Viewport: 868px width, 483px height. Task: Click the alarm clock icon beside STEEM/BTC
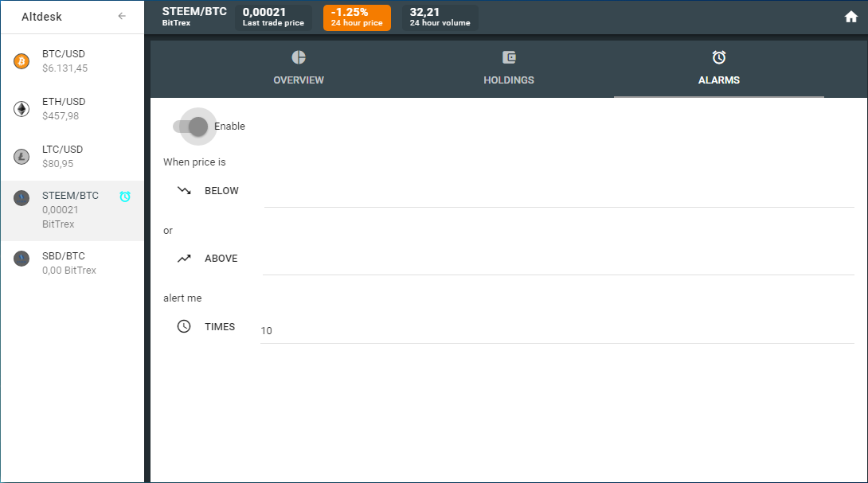tap(125, 197)
